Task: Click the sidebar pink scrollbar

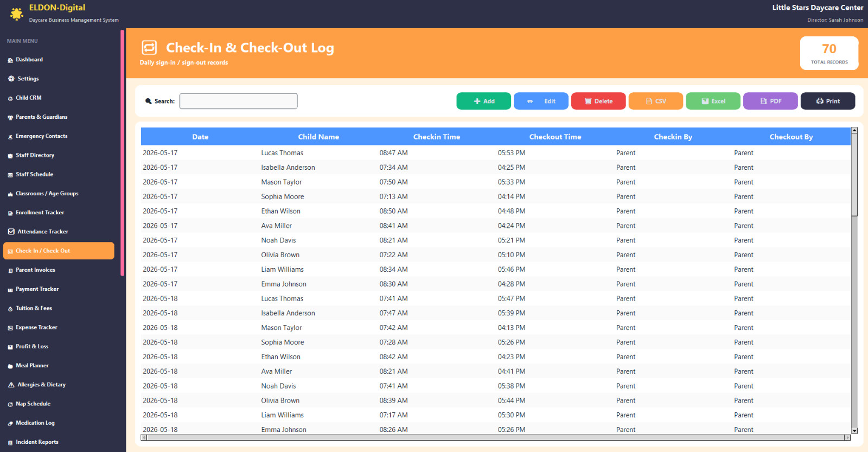Action: pos(123,152)
